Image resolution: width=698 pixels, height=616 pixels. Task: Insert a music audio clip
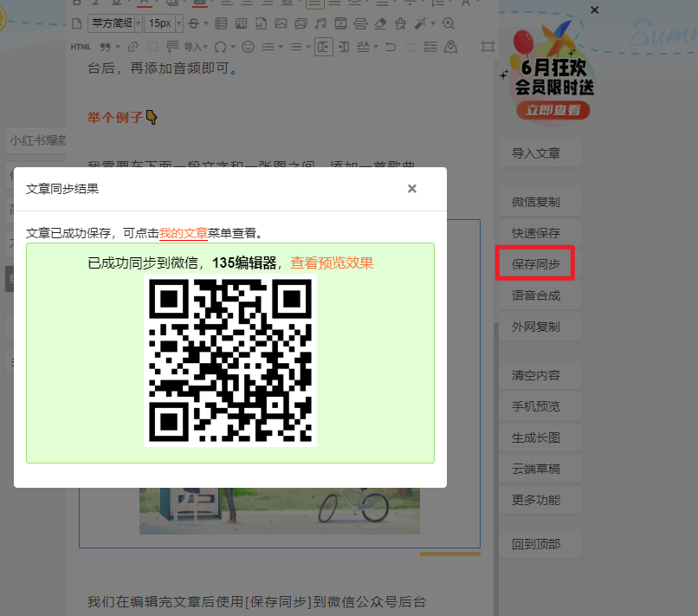click(x=320, y=23)
